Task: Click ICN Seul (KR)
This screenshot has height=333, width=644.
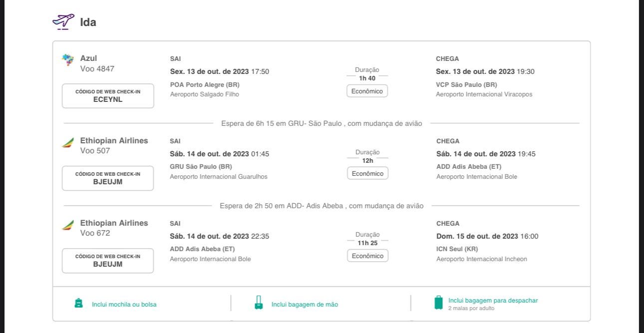Action: pyautogui.click(x=457, y=249)
